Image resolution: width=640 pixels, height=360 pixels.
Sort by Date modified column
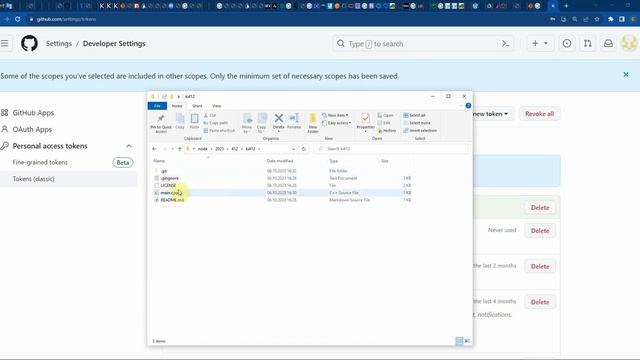[x=280, y=161]
